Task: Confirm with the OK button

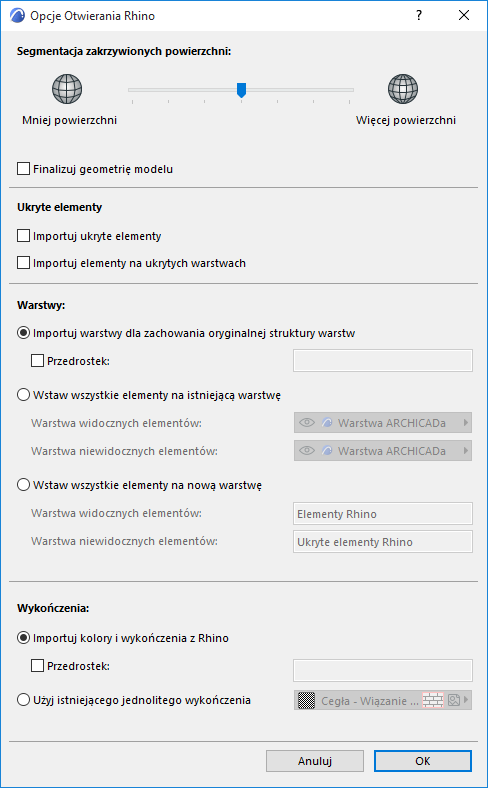Action: (x=423, y=761)
